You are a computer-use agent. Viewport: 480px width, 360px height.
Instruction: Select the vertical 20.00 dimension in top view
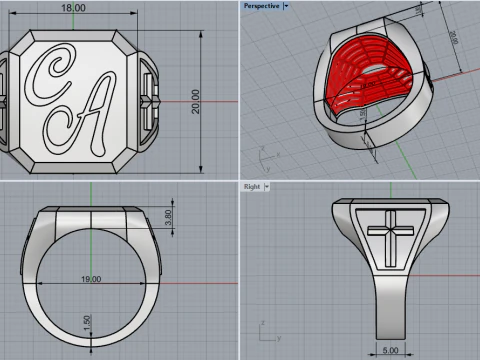click(x=196, y=102)
